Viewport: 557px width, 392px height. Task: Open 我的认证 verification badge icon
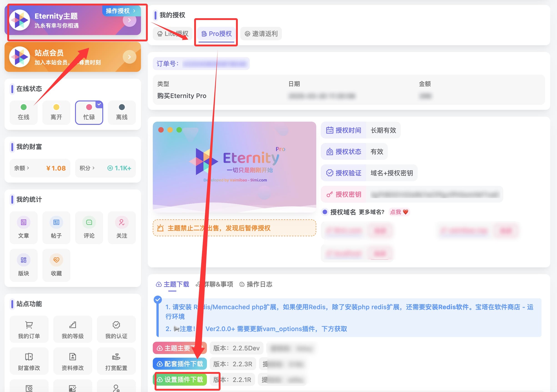(116, 325)
